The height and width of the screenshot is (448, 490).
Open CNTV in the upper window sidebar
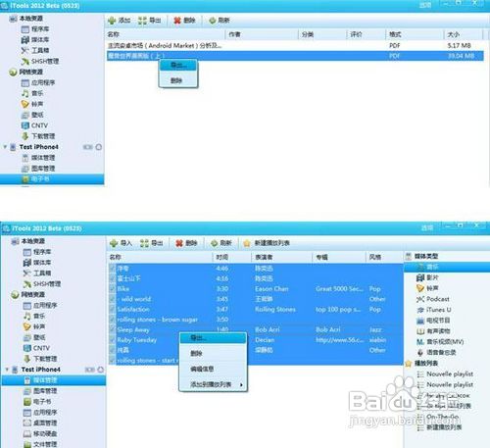[x=39, y=125]
